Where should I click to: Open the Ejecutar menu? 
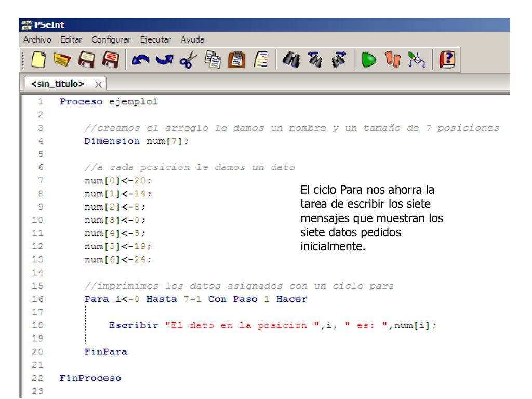[x=155, y=39]
